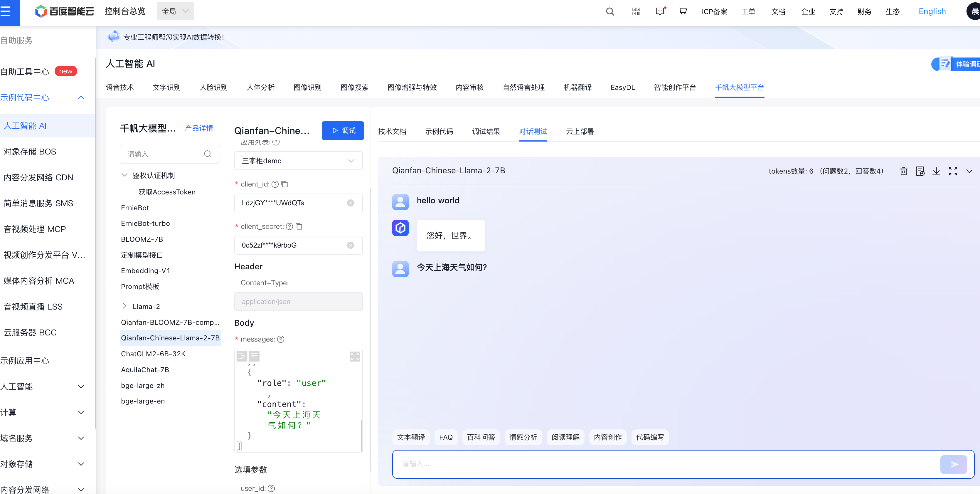Viewport: 980px width, 494px height.
Task: Select ChatGLM2-6B-32K in the model list
Action: [153, 354]
